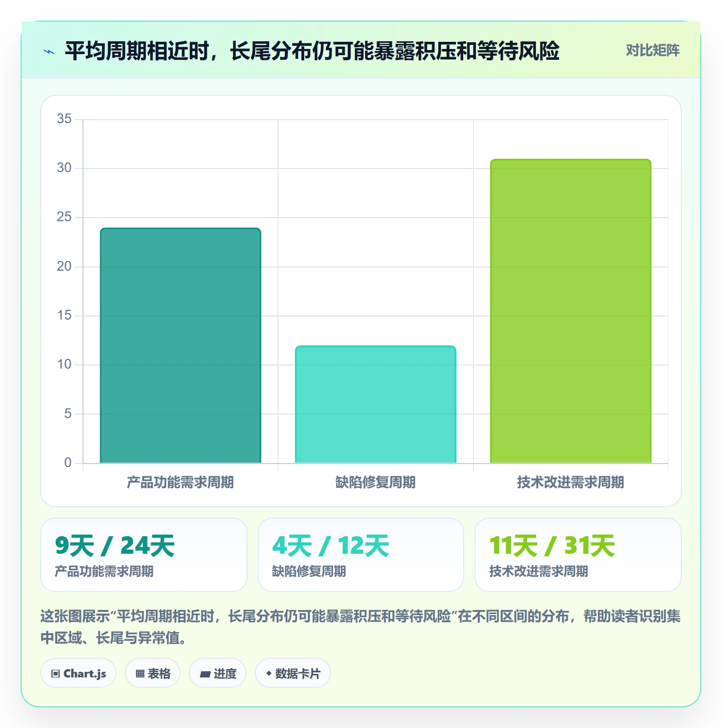Open the 4天 / 12天 data card
The width and height of the screenshot is (722, 728).
(x=361, y=555)
